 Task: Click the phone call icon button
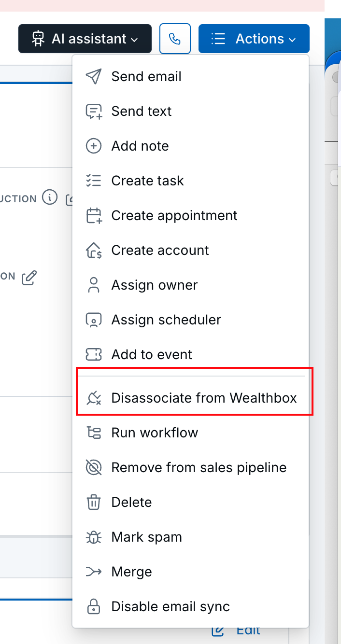[175, 38]
